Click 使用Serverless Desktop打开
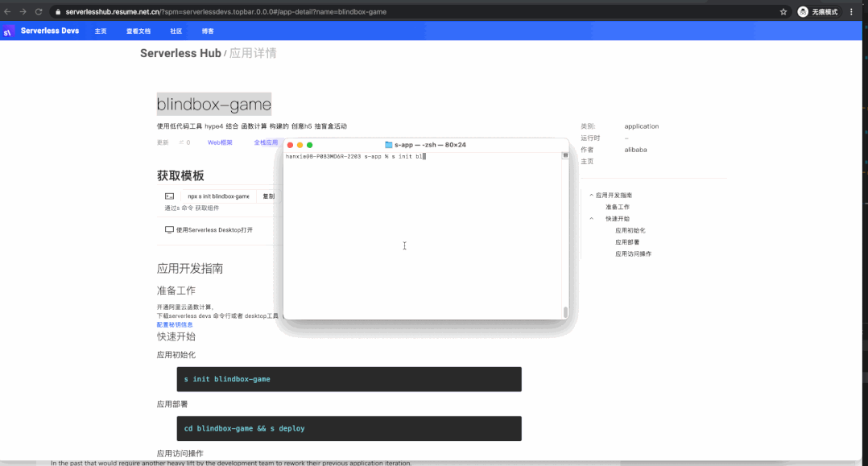The height and width of the screenshot is (466, 868). (x=214, y=229)
